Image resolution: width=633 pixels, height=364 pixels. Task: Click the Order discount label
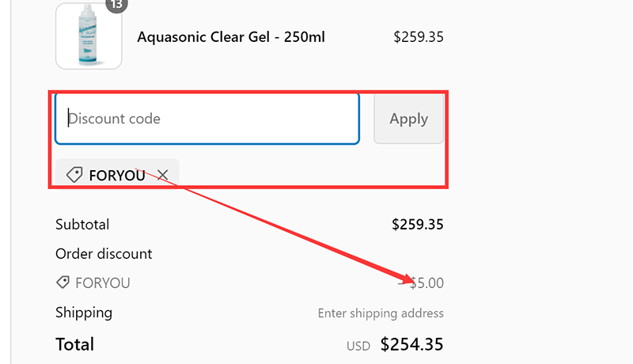click(104, 254)
